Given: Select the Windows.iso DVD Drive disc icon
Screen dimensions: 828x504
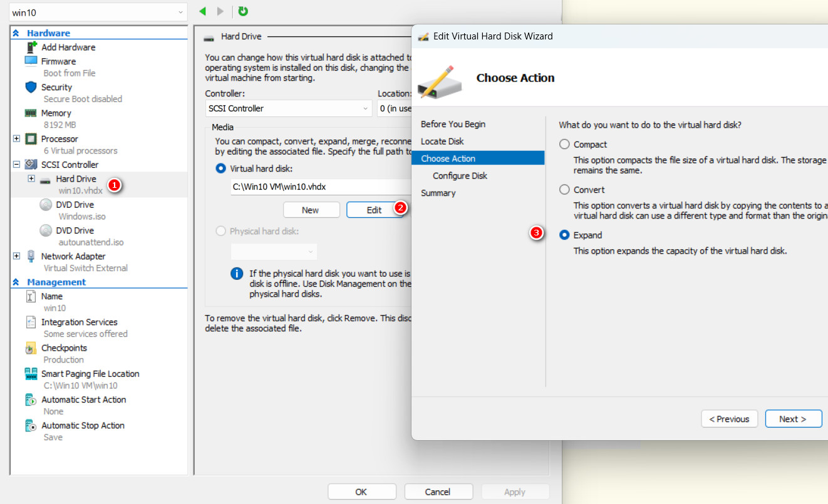Looking at the screenshot, I should coord(46,205).
